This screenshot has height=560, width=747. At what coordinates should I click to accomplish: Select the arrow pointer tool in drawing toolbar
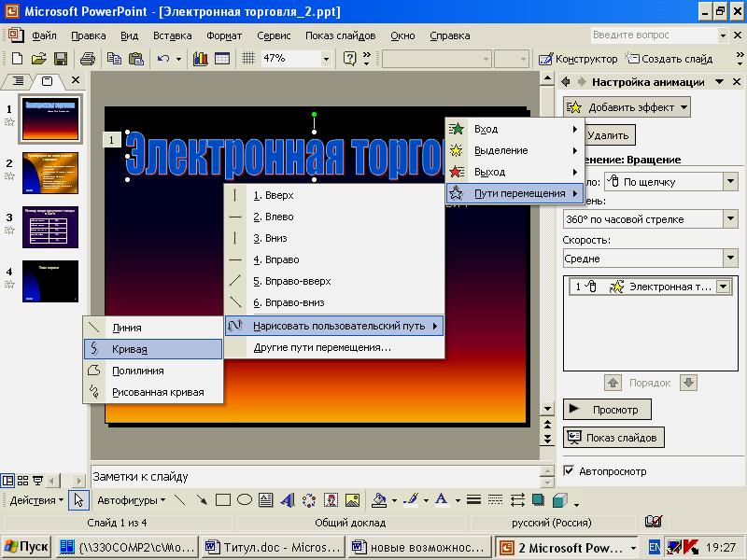click(78, 500)
